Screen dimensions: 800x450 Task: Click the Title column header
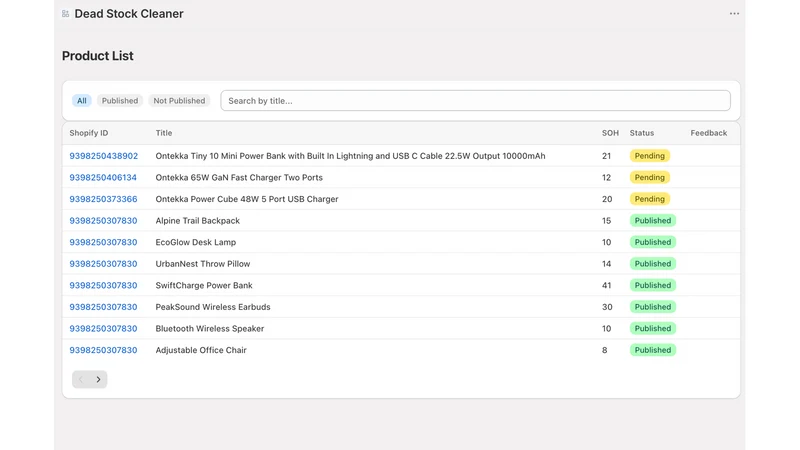pyautogui.click(x=164, y=133)
